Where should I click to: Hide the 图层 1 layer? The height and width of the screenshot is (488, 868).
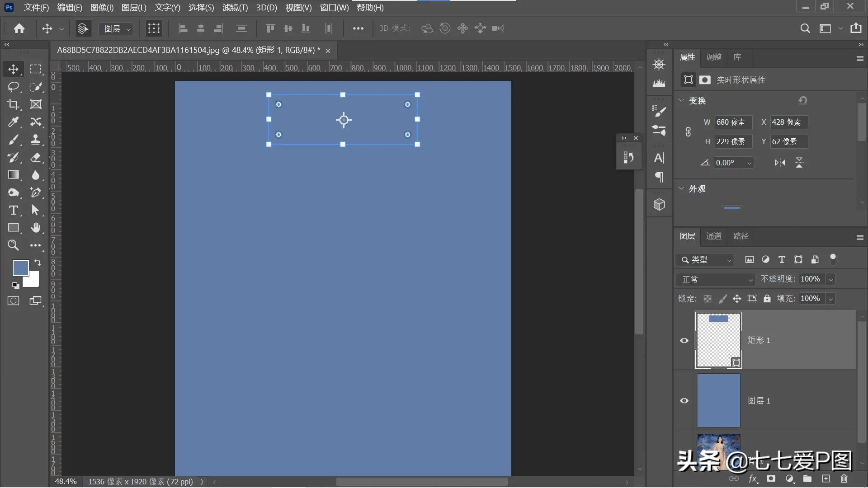pos(684,401)
